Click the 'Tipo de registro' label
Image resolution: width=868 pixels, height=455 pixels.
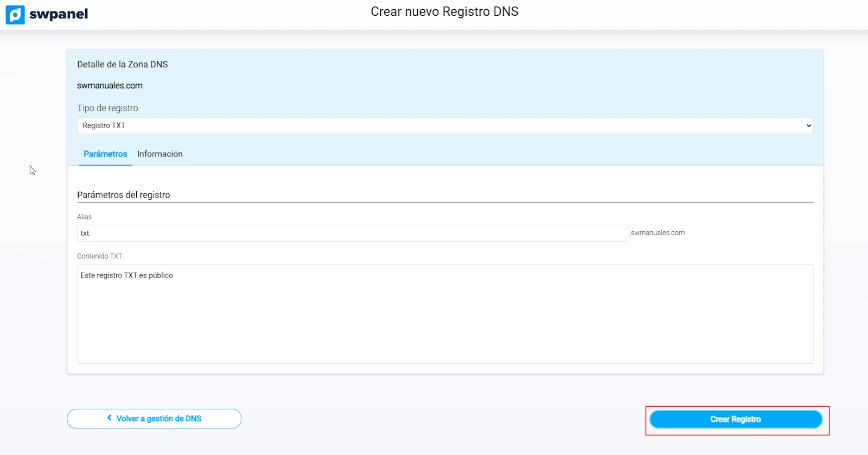point(107,108)
